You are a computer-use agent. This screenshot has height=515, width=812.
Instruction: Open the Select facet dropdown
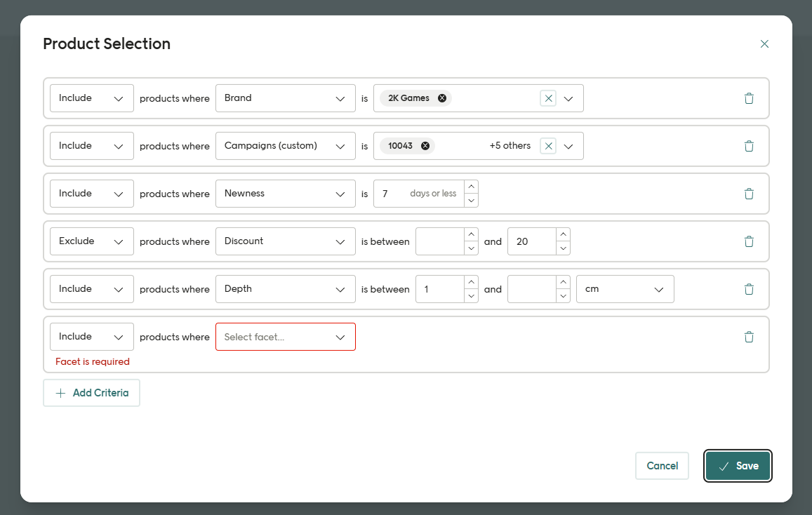pos(285,337)
